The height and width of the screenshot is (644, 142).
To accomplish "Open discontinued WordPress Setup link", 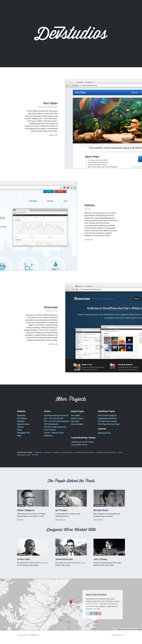I will point(67,452).
